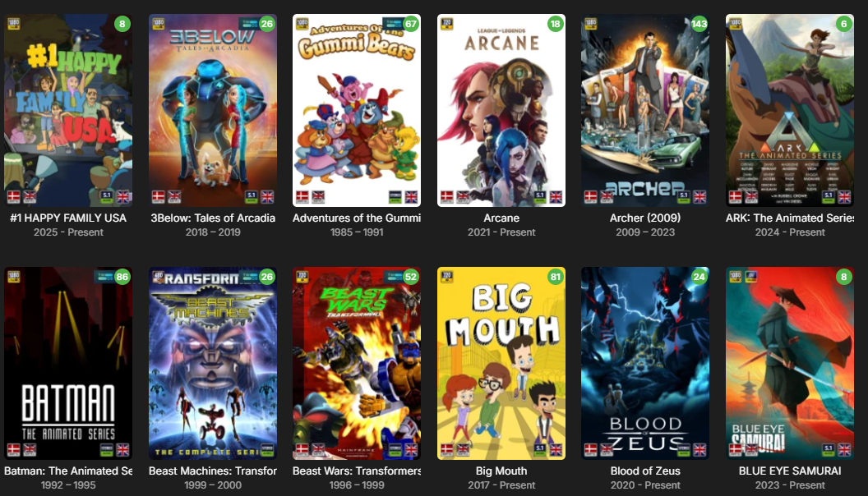Click the green 67 badge on Gummi Bears poster

point(410,24)
